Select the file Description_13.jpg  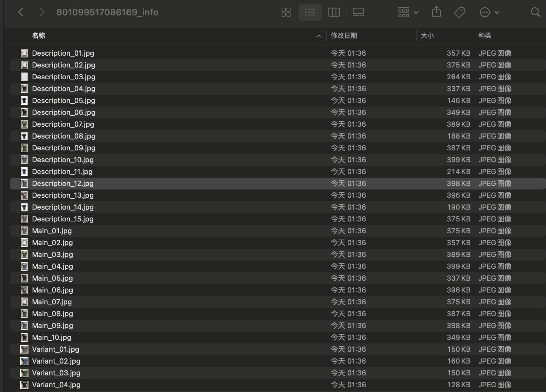[x=278, y=195]
